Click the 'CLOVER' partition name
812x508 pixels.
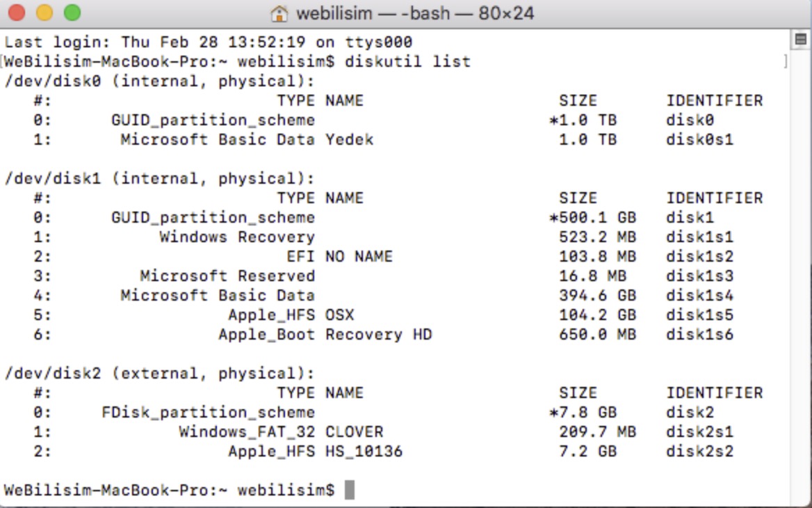pos(354,432)
